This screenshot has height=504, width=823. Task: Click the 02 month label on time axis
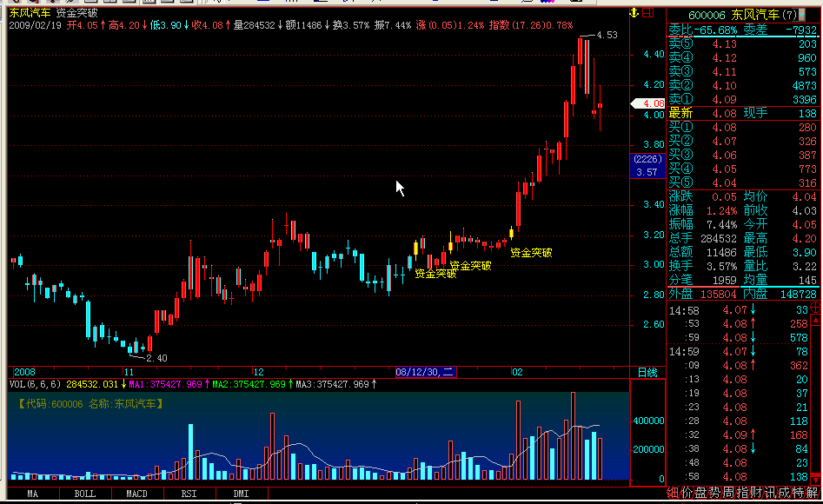tap(517, 372)
